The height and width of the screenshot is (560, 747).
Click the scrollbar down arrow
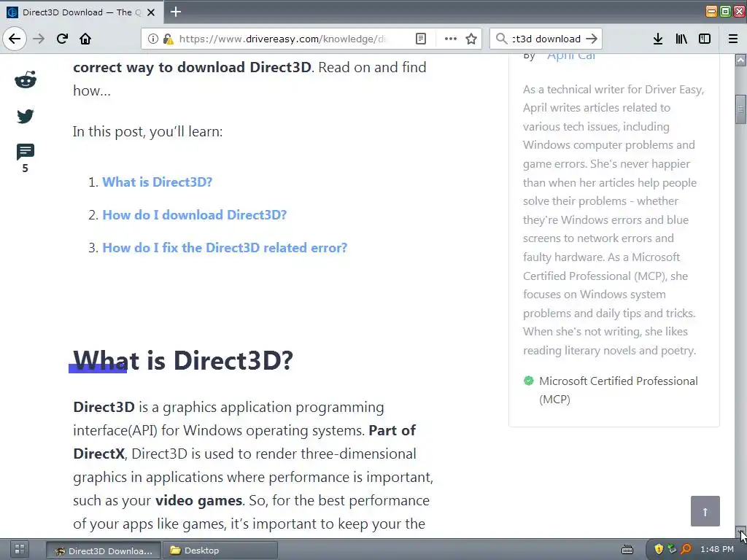tap(740, 532)
